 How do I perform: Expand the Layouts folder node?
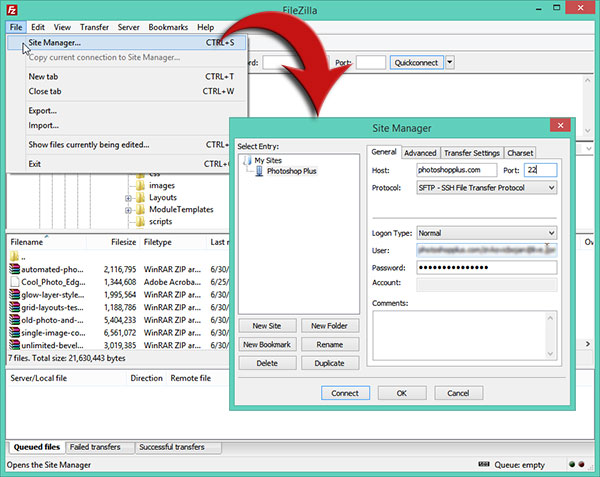(x=128, y=198)
